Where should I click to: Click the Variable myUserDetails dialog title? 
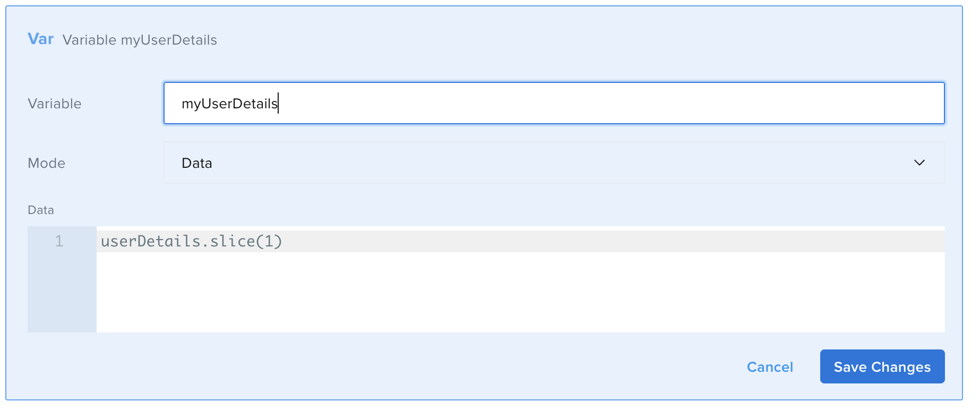pyautogui.click(x=140, y=40)
